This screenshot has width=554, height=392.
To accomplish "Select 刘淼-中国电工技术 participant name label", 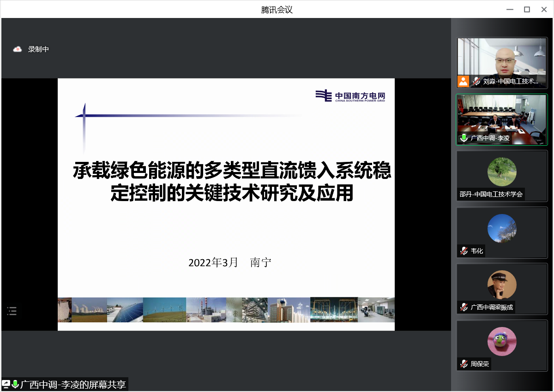I will point(511,82).
